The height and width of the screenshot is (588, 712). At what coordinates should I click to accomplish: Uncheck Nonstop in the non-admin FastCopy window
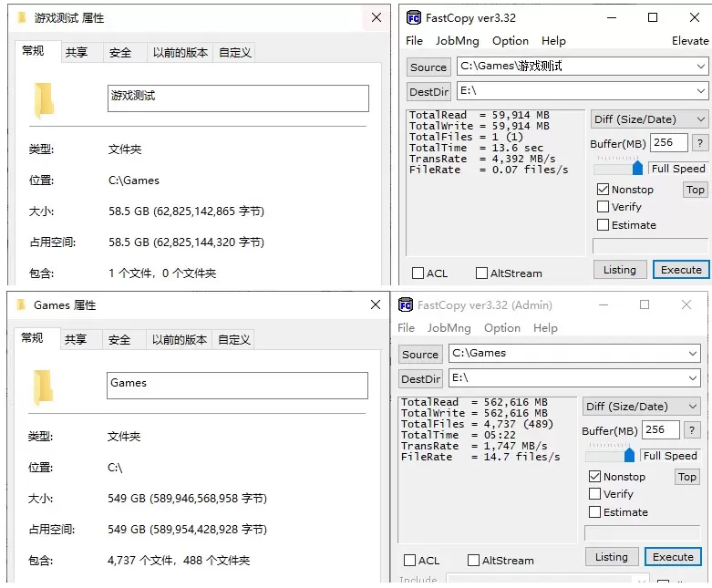(x=603, y=190)
